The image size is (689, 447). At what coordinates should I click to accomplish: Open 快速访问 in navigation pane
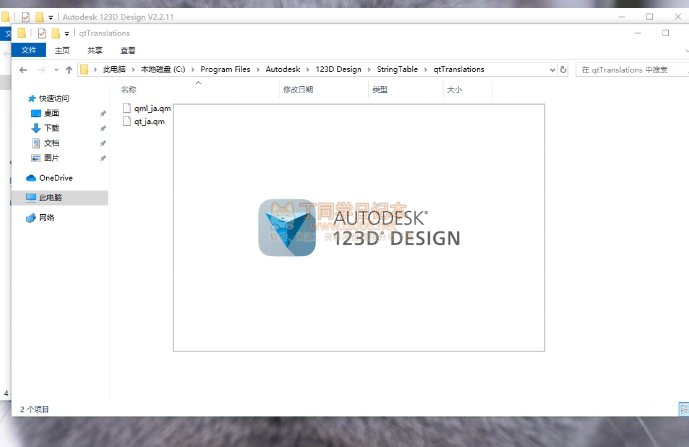point(54,98)
